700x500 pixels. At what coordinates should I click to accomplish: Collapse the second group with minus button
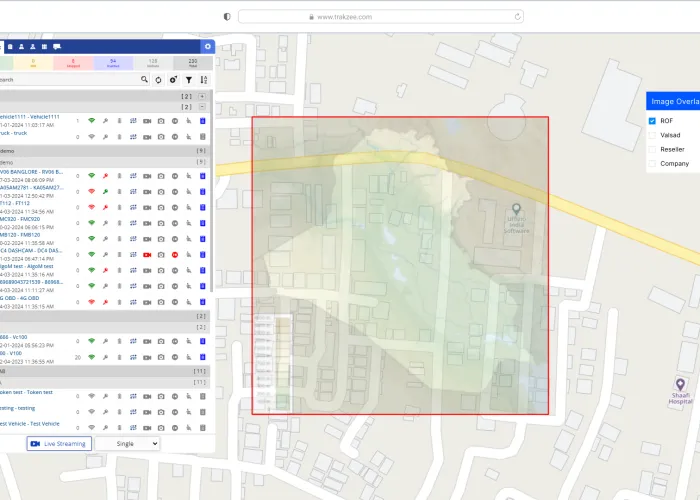coord(203,107)
